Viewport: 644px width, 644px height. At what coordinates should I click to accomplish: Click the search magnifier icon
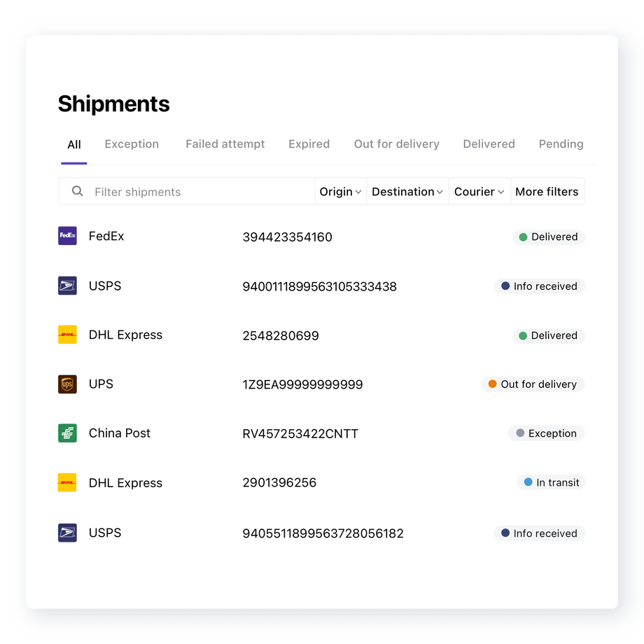tap(78, 191)
